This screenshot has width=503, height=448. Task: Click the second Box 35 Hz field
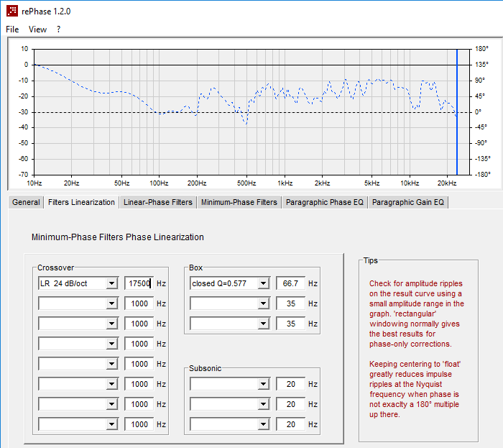(x=290, y=303)
